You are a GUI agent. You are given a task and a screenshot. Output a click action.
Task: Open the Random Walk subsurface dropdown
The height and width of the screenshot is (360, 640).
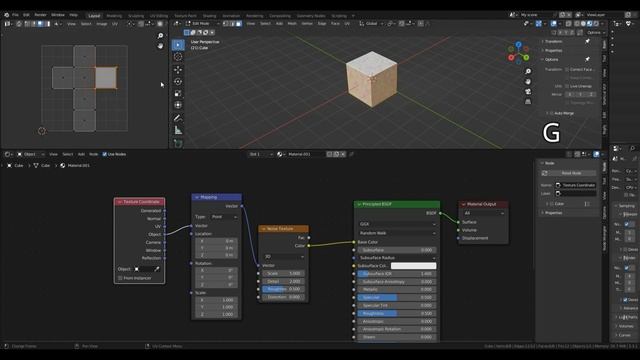point(397,233)
